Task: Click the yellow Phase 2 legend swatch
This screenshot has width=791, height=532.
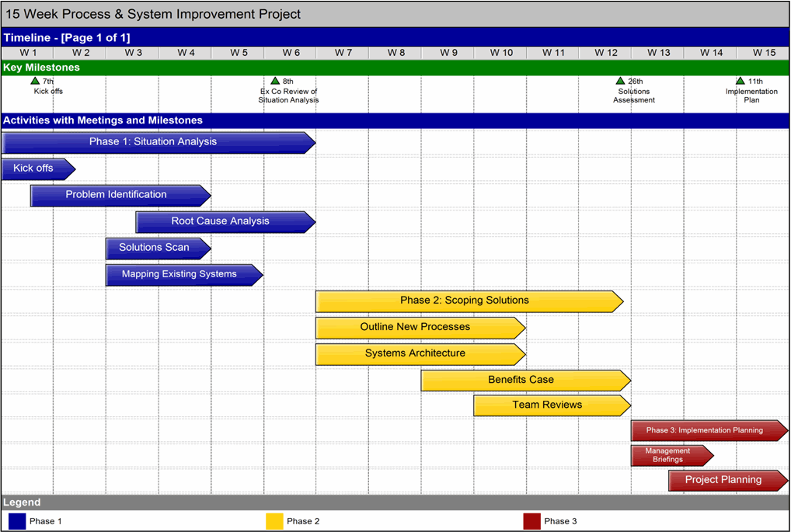Action: (274, 521)
